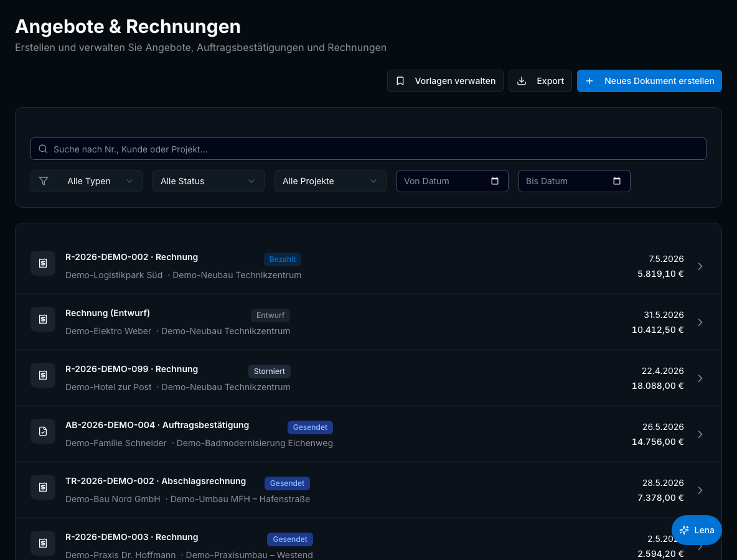
Task: Click the Storniert status badge
Action: 270,371
